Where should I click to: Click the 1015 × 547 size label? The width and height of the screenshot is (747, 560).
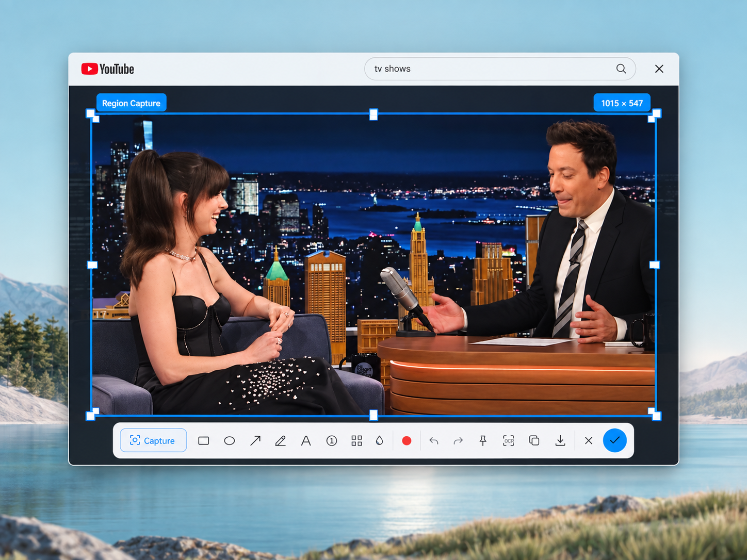[x=622, y=103]
